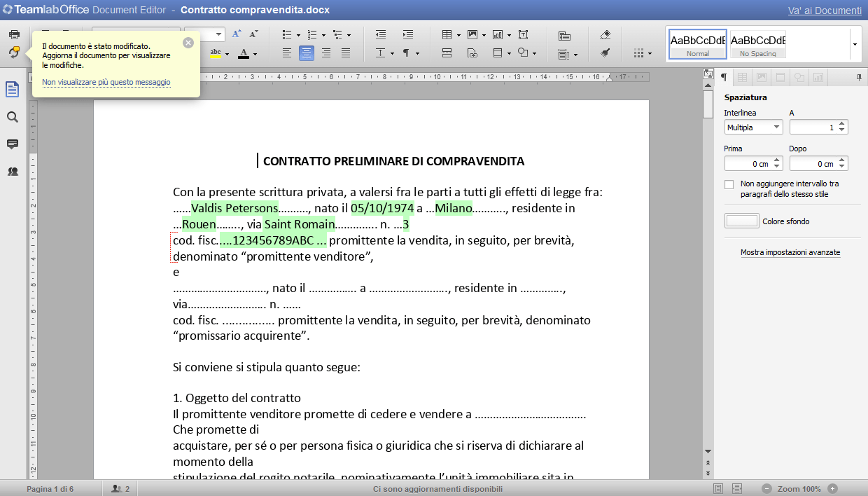Switch to paragraph settings tab

[x=724, y=77]
